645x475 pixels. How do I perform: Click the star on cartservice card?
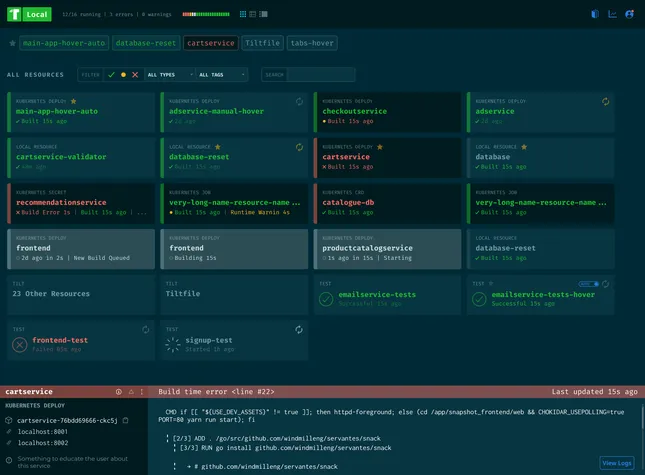[380, 147]
